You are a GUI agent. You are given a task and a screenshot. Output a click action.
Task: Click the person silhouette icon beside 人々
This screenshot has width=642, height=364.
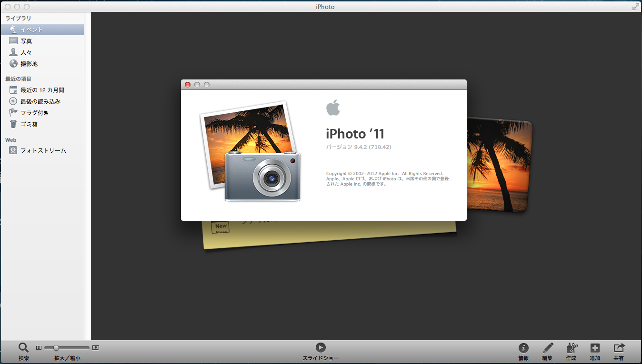13,52
